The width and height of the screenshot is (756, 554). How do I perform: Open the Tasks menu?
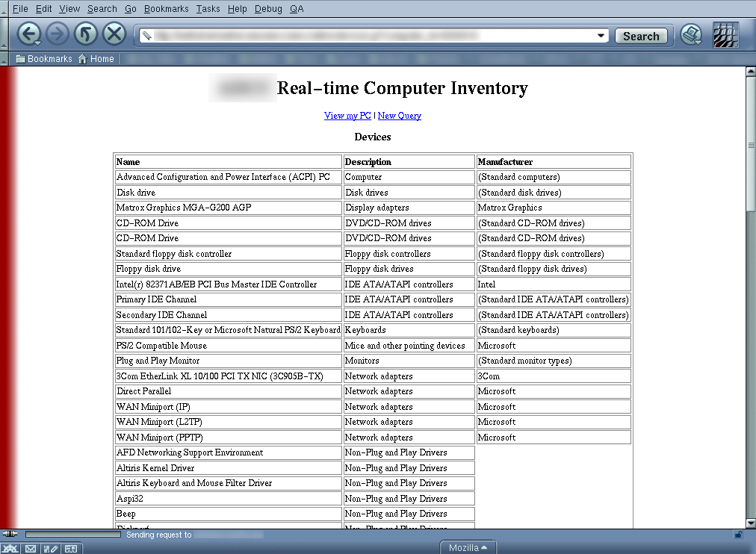click(x=208, y=9)
